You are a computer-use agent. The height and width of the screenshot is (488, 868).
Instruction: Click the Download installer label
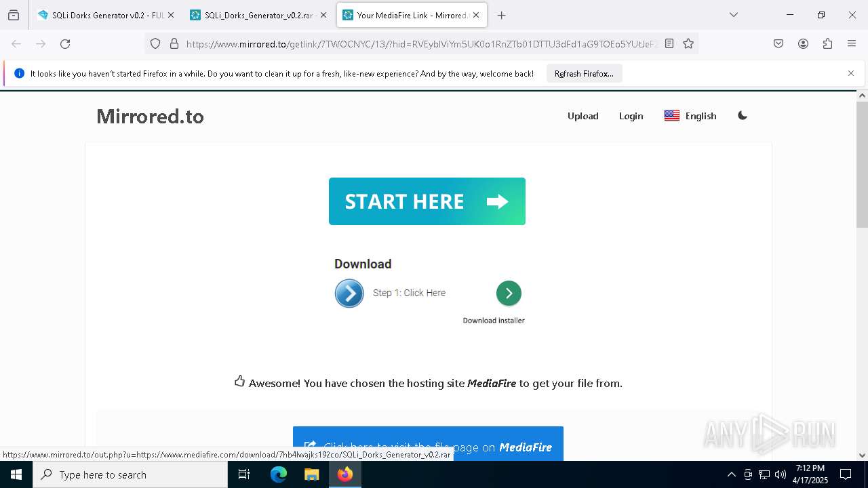[494, 321]
